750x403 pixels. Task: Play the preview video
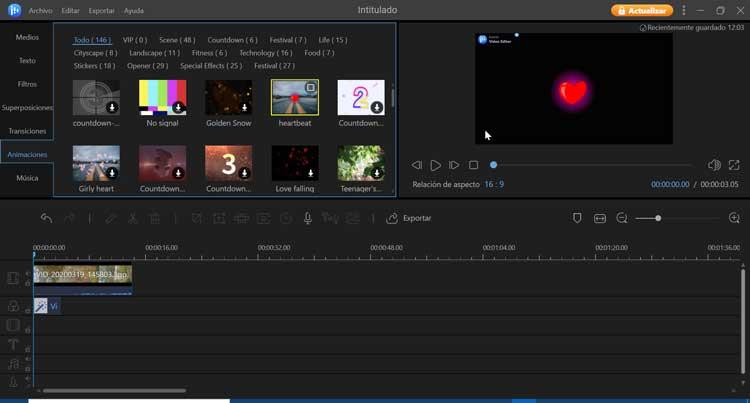(435, 165)
